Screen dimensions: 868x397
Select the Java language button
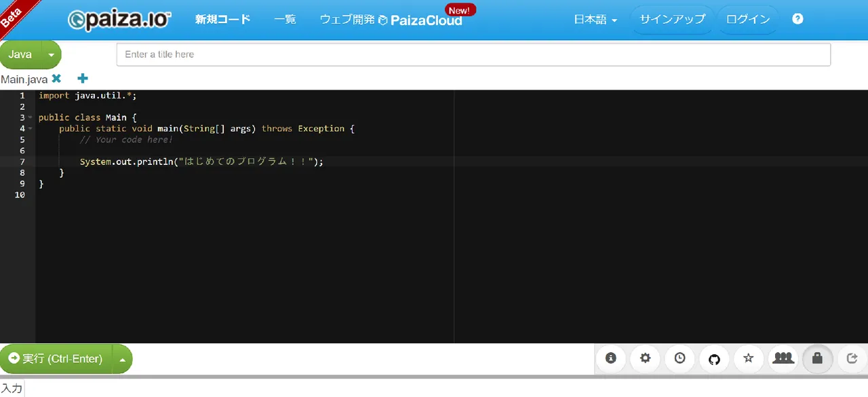click(x=20, y=55)
